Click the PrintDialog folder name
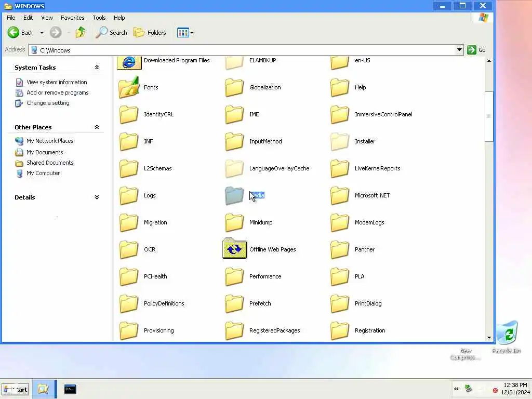The height and width of the screenshot is (399, 532). click(368, 303)
